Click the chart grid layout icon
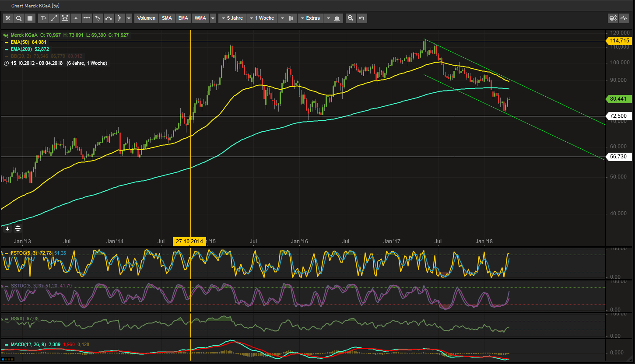Screen dimensions: 635x364 pyautogui.click(x=30, y=18)
